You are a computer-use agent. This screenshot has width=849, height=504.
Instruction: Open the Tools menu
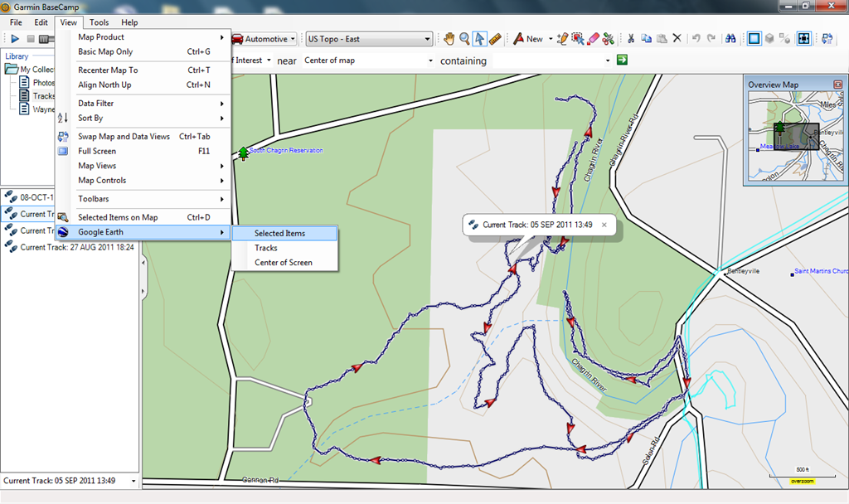(x=99, y=22)
